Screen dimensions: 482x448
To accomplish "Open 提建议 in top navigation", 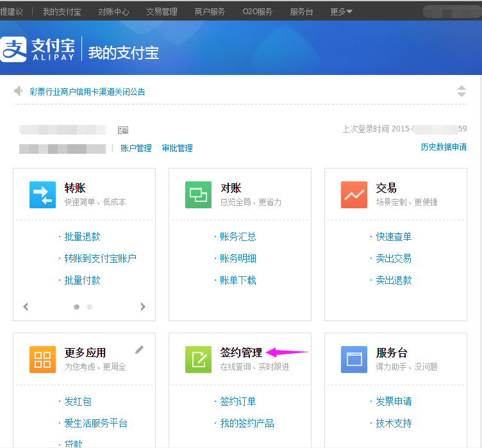I will coord(12,12).
